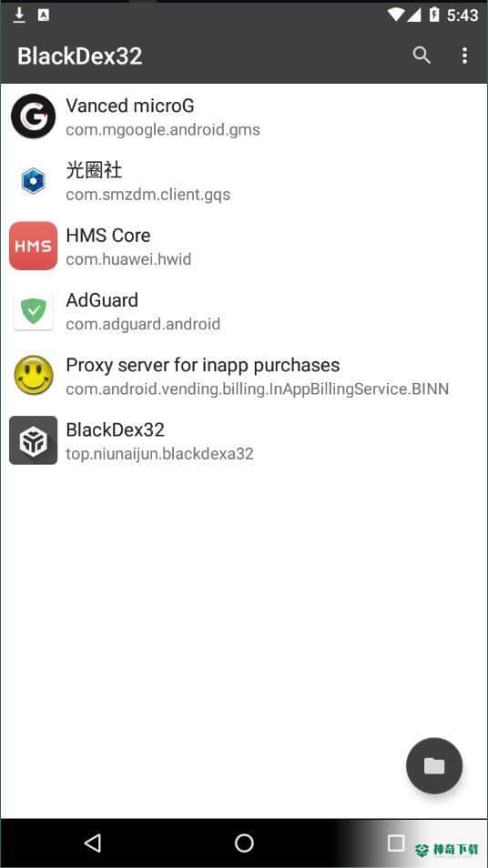The width and height of the screenshot is (488, 868).
Task: Tap the folder floating action button
Action: point(434,765)
